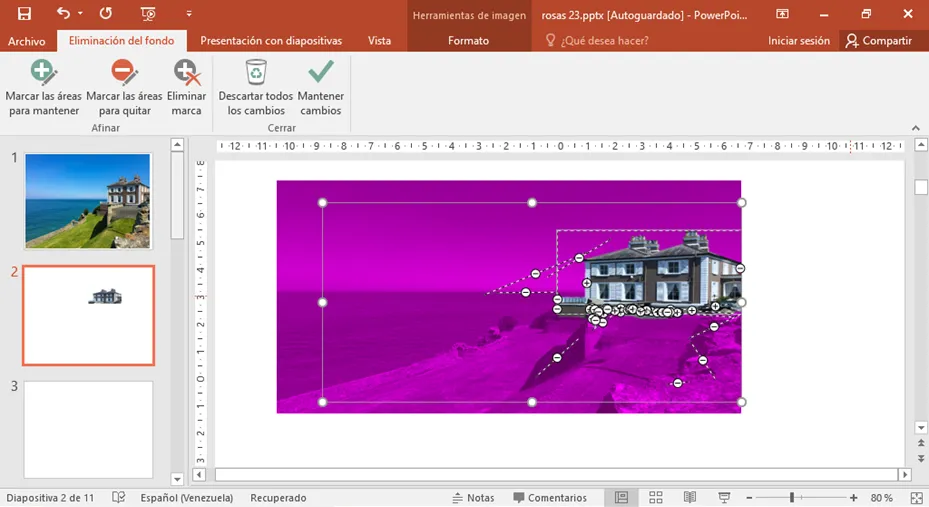Click the zoom slider handle
Screen dimensions: 929x507
coord(792,498)
